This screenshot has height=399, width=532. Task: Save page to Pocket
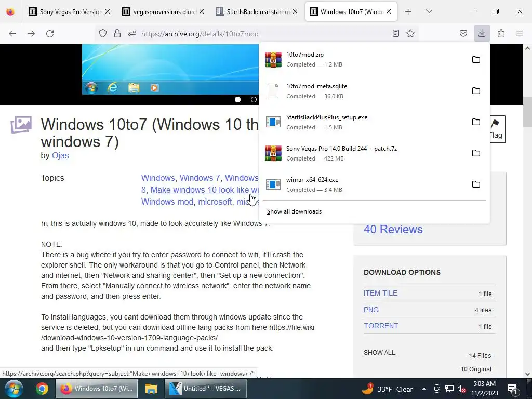463,33
